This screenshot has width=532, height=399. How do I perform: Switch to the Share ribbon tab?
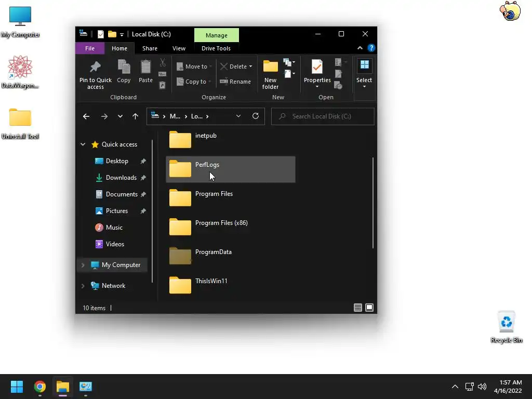click(x=150, y=48)
